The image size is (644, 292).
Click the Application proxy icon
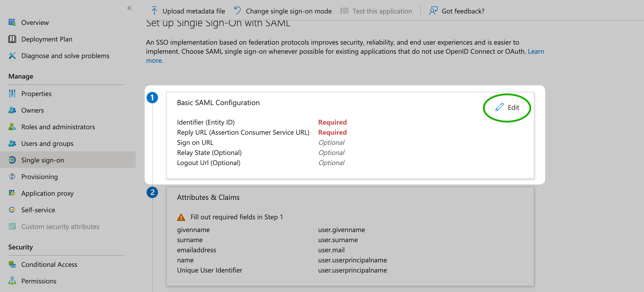click(12, 193)
